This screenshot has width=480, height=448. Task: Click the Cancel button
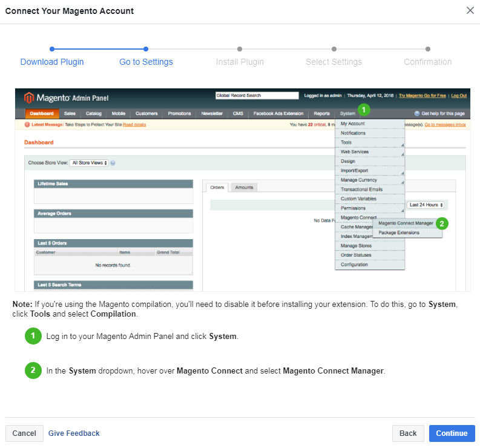24,433
